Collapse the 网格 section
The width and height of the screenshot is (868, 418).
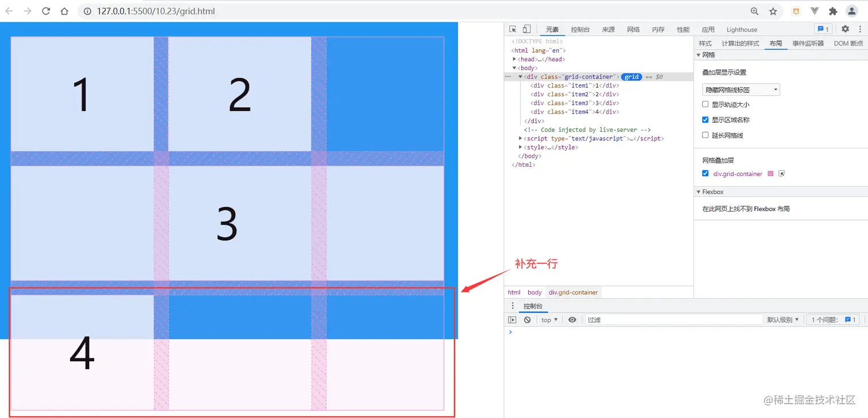click(x=699, y=55)
